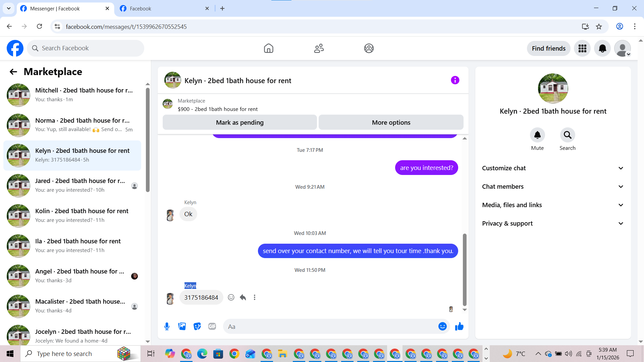
Task: Reply to Kelyn's phone number message
Action: point(243,297)
